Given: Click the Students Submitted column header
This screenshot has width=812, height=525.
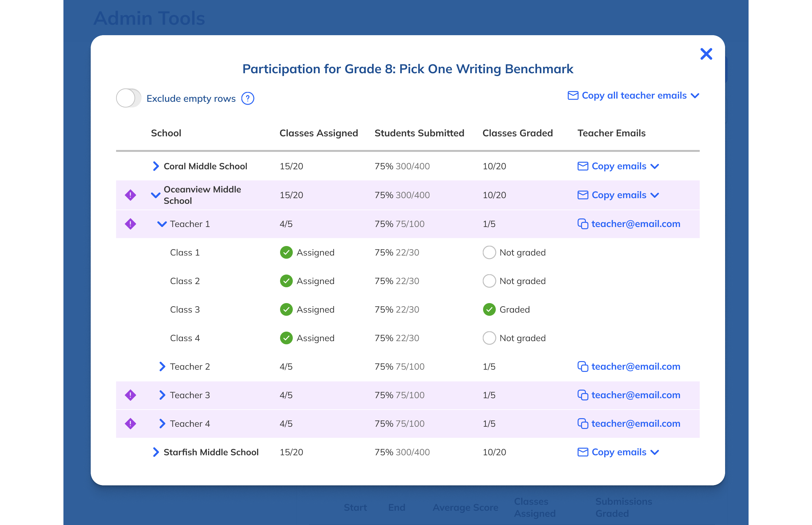Looking at the screenshot, I should (x=419, y=133).
